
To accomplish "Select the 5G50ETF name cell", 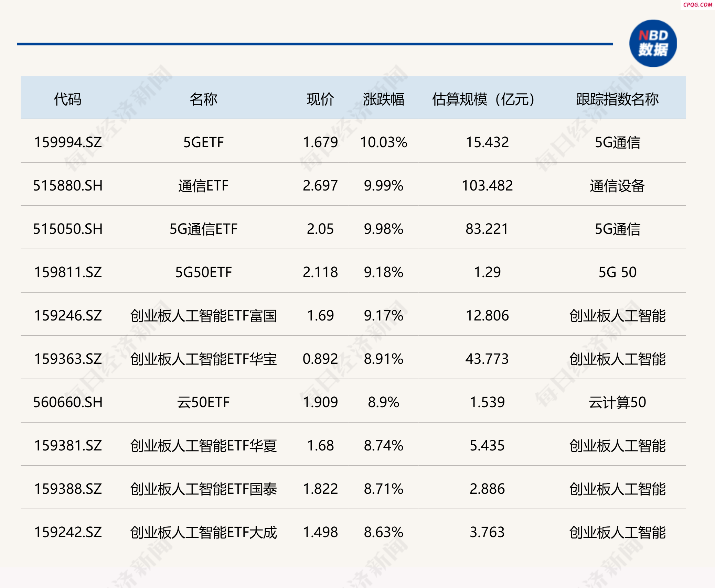I will [203, 272].
